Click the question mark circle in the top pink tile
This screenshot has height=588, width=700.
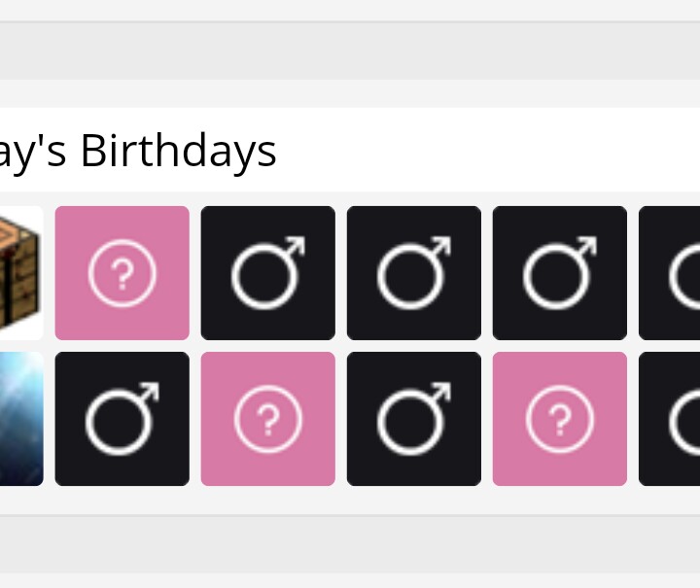122,273
